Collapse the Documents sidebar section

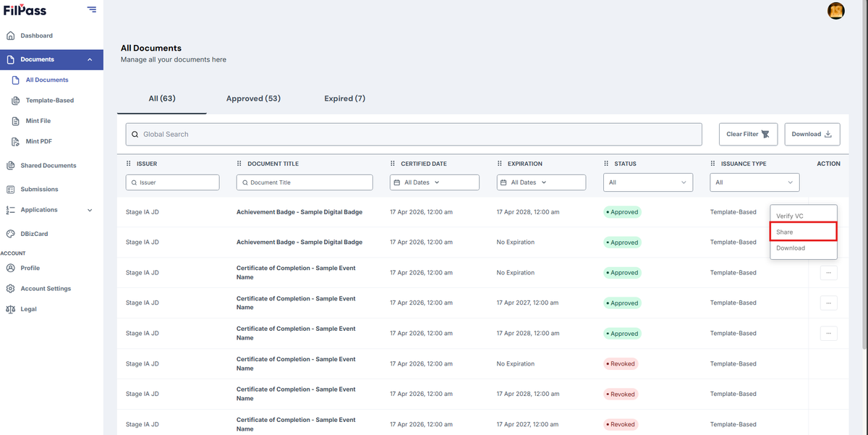coord(90,59)
